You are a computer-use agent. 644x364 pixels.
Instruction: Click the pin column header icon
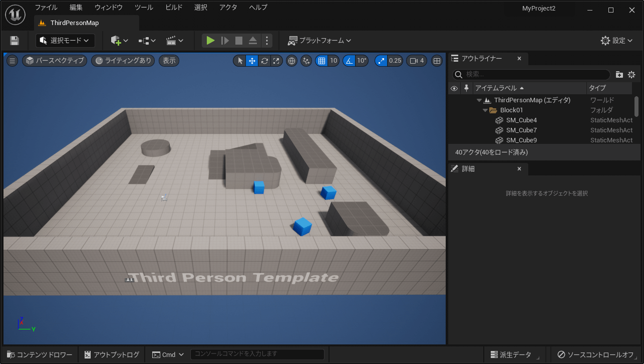(x=467, y=88)
